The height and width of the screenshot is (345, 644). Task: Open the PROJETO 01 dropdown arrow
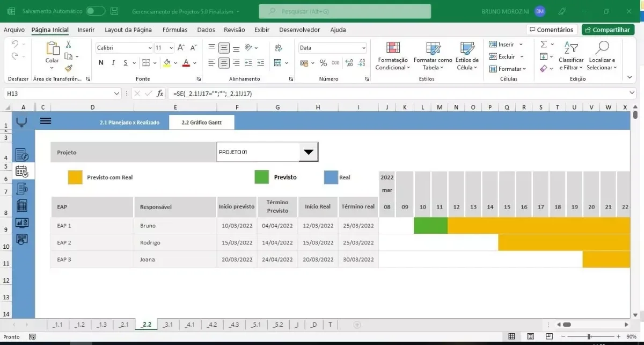point(308,152)
